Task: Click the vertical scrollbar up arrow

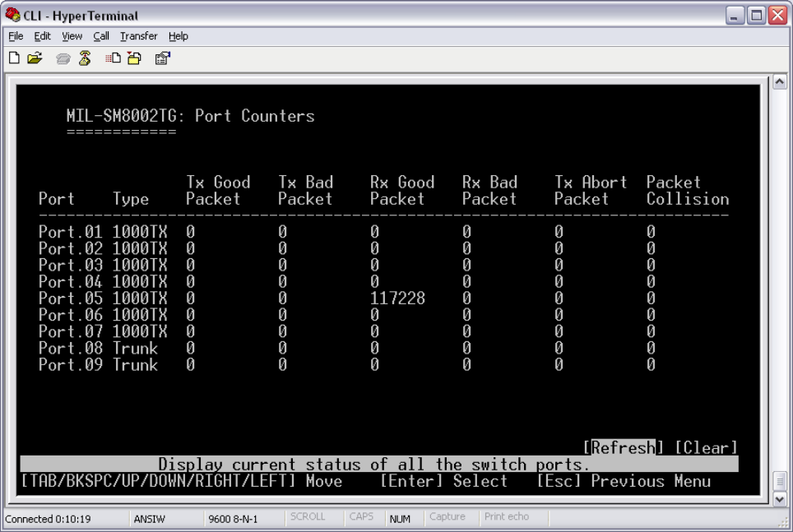Action: click(779, 82)
